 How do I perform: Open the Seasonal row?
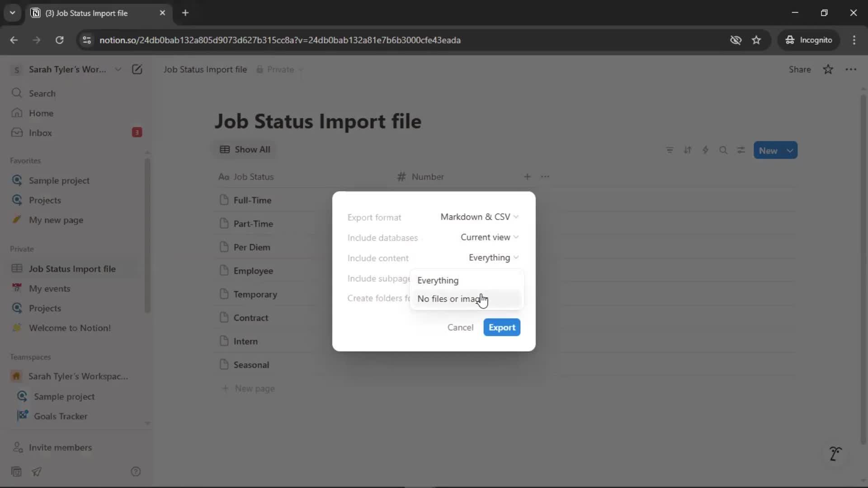[x=251, y=365]
